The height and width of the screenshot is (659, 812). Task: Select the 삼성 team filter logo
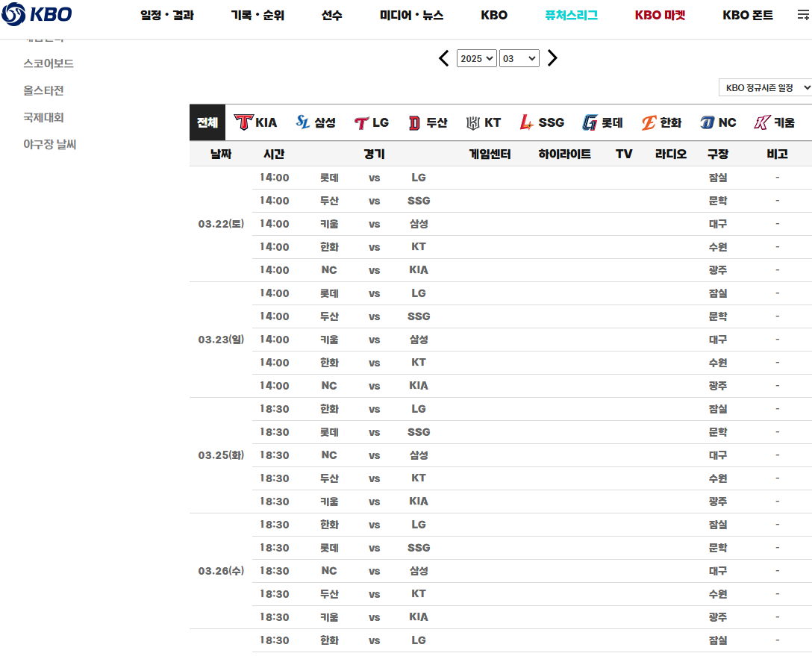315,122
